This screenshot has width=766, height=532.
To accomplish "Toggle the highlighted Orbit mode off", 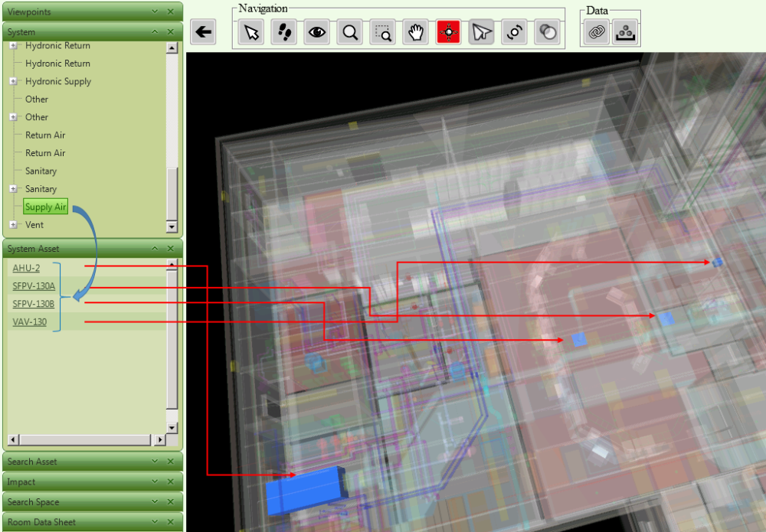I will pos(448,32).
